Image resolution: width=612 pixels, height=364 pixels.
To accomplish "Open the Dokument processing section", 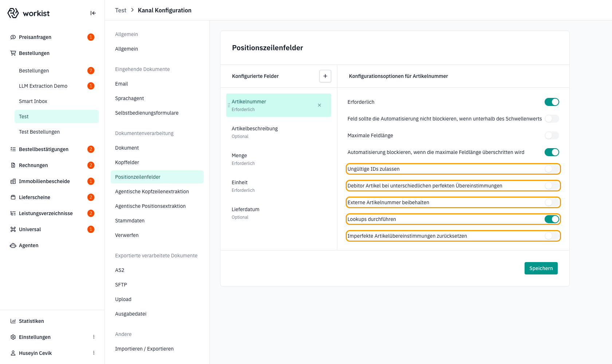I will point(127,148).
